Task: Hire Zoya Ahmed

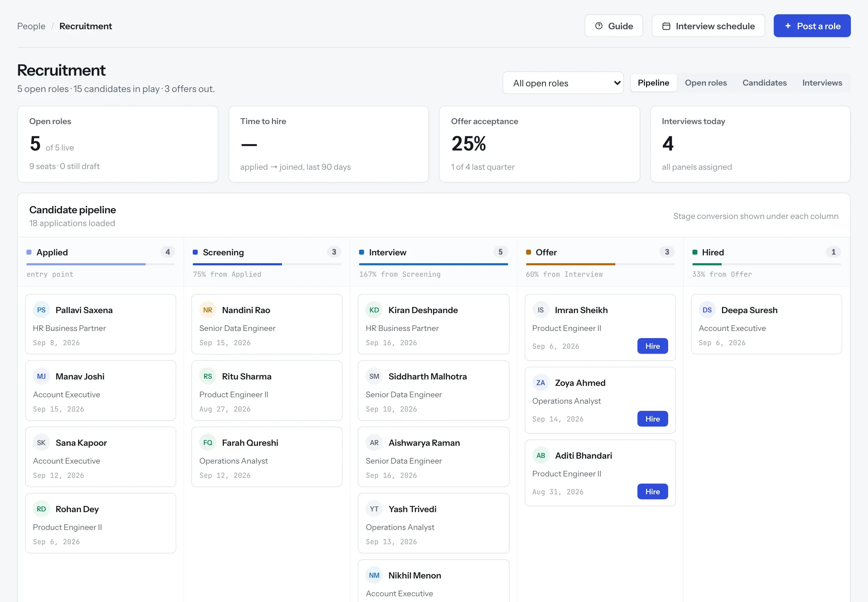Action: 652,419
